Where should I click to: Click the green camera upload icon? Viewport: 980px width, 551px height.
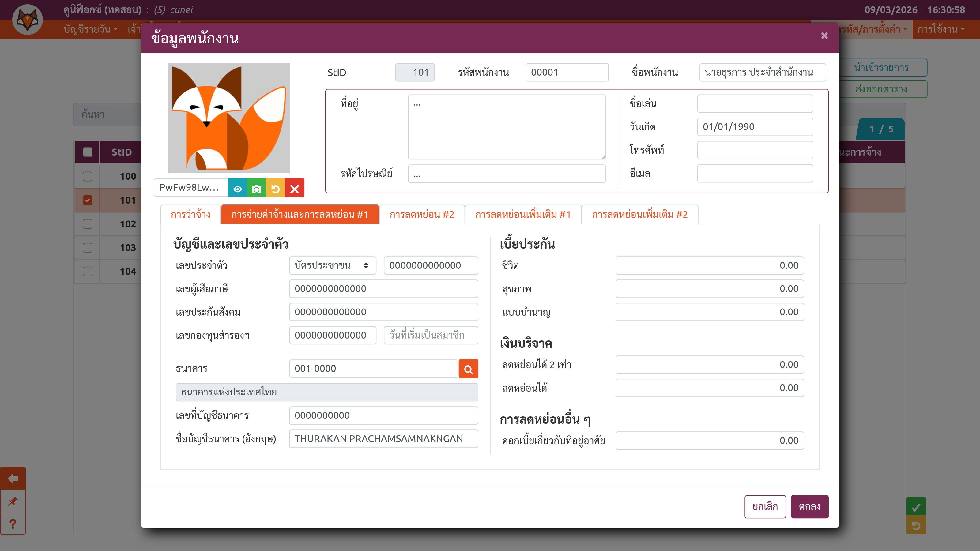coord(256,189)
